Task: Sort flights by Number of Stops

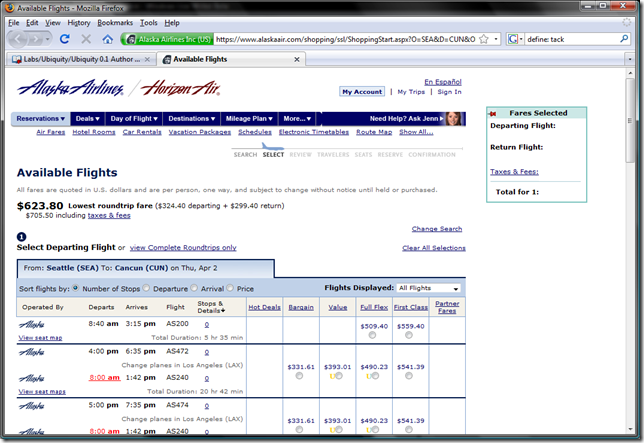Action: coord(76,288)
